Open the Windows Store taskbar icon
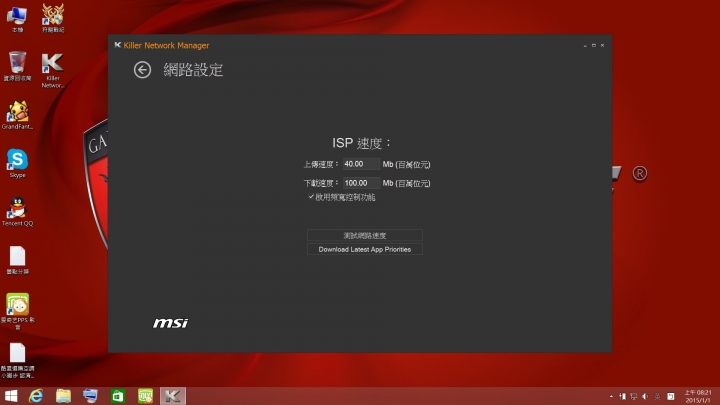The height and width of the screenshot is (405, 720). click(x=118, y=396)
